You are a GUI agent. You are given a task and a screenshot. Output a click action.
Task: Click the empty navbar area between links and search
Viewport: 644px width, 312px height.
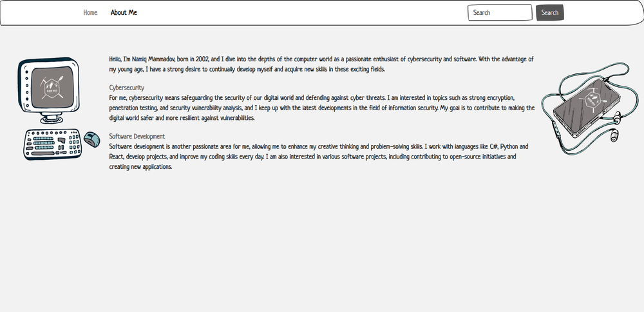click(303, 12)
